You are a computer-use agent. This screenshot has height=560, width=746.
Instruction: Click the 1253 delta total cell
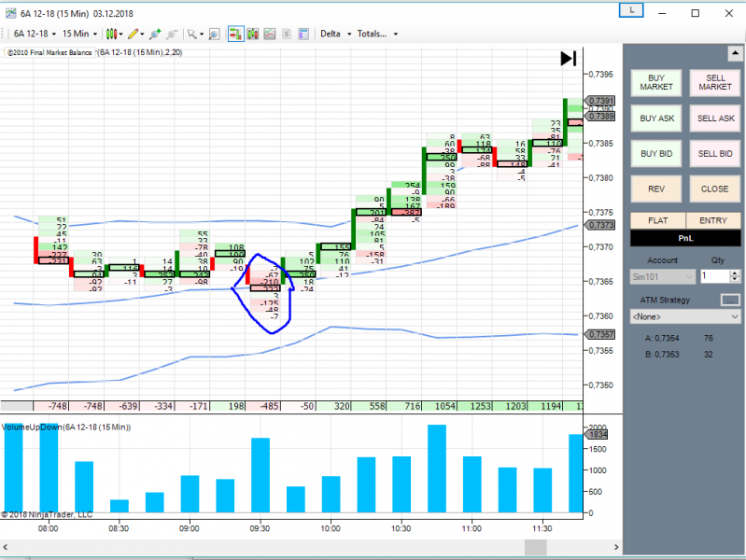pyautogui.click(x=474, y=406)
